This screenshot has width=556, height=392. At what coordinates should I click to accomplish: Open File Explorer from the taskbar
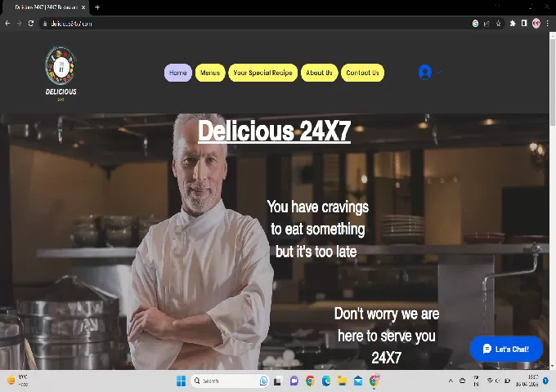coord(342,381)
